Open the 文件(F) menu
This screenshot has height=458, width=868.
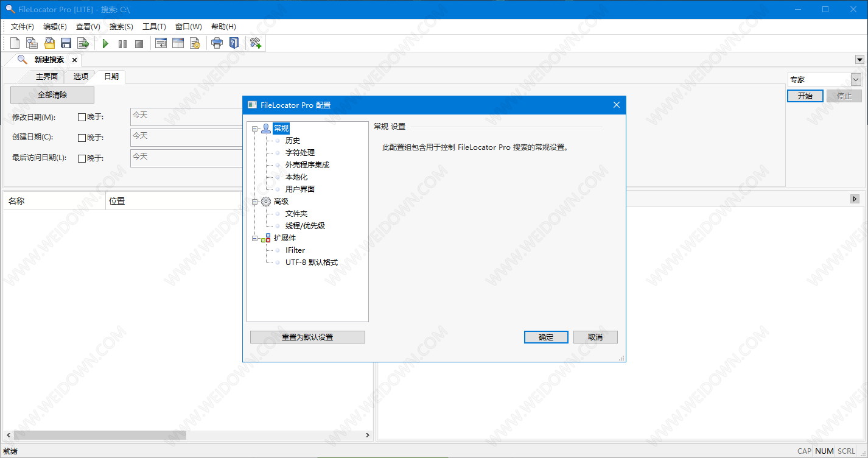23,27
